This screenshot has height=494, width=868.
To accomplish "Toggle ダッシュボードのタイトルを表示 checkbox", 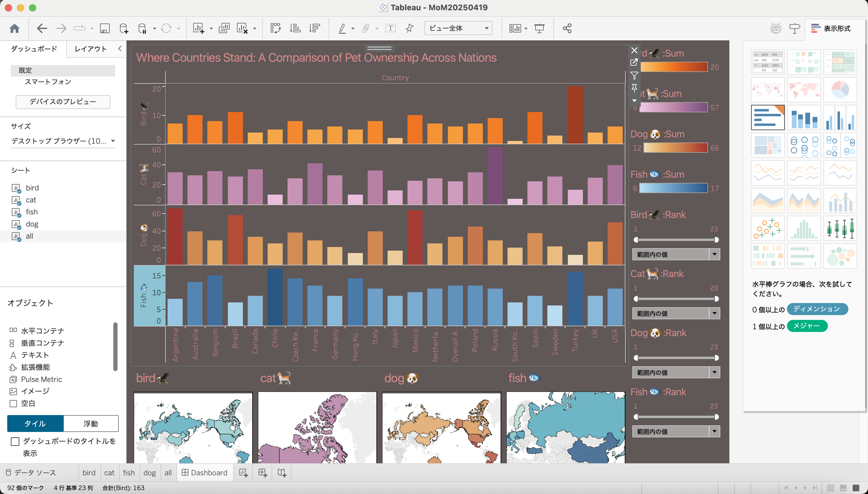I will click(15, 441).
